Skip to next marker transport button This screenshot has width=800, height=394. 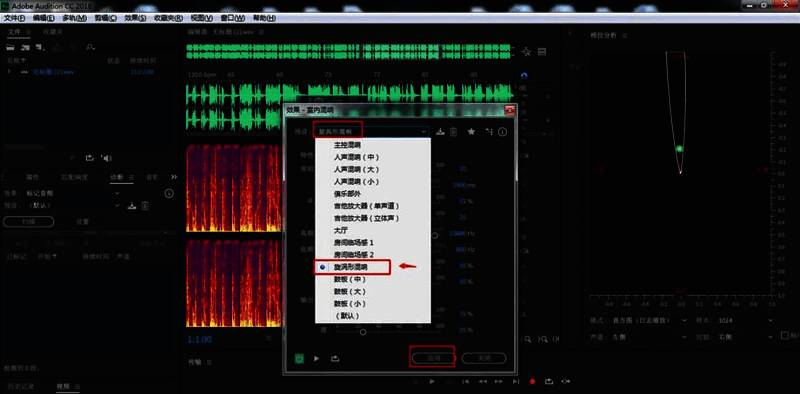(516, 381)
